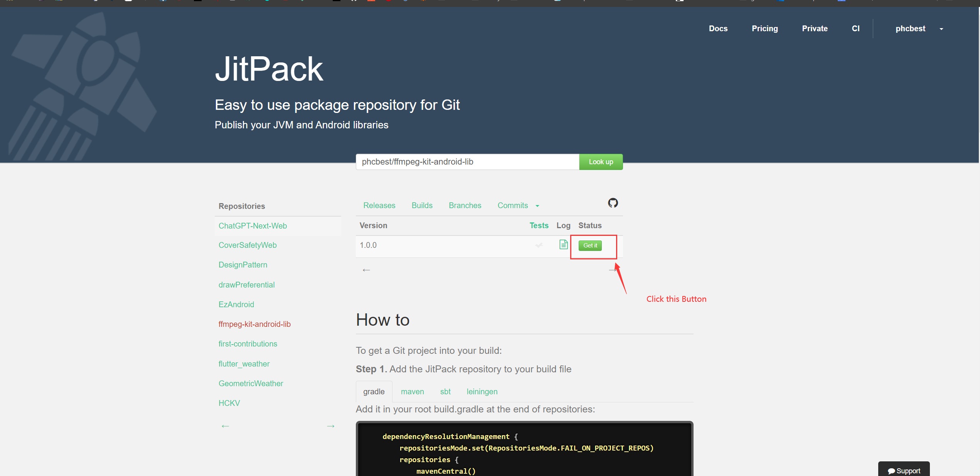This screenshot has height=476, width=980.
Task: Switch to the sbt tab
Action: [445, 392]
